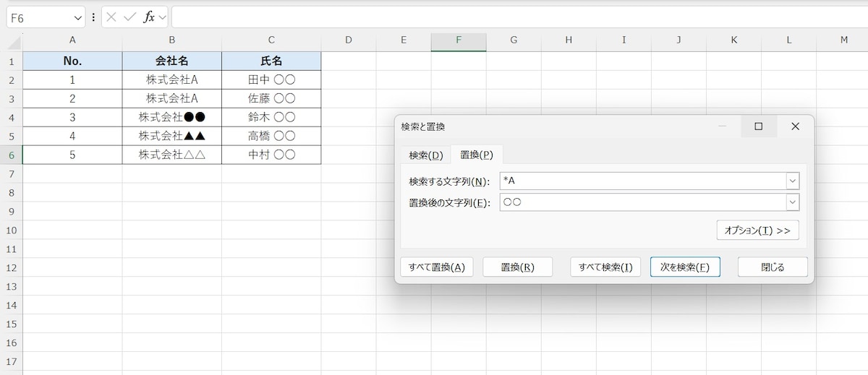Select row 1 header
Viewport: 868px width, 375px height.
click(11, 61)
